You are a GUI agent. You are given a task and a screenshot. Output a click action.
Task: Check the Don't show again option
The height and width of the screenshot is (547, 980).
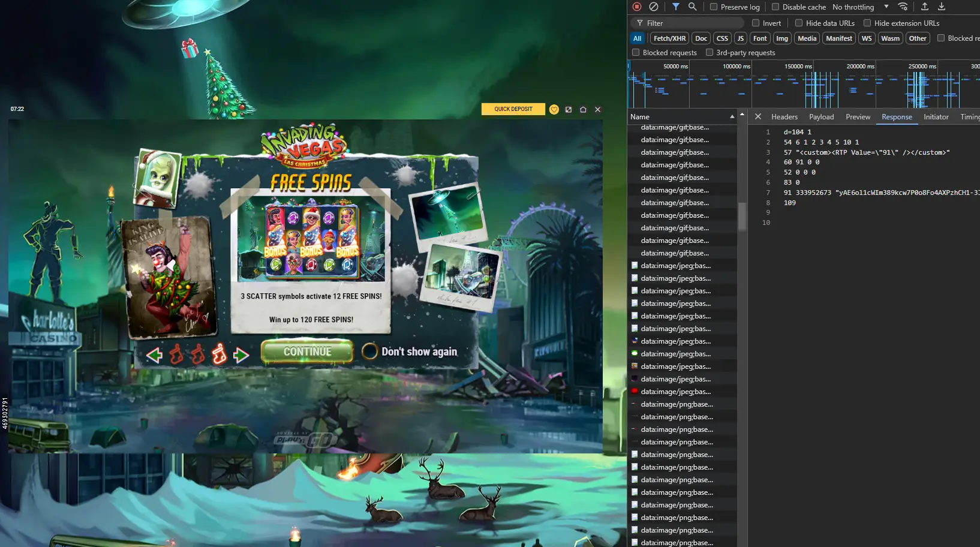click(370, 351)
